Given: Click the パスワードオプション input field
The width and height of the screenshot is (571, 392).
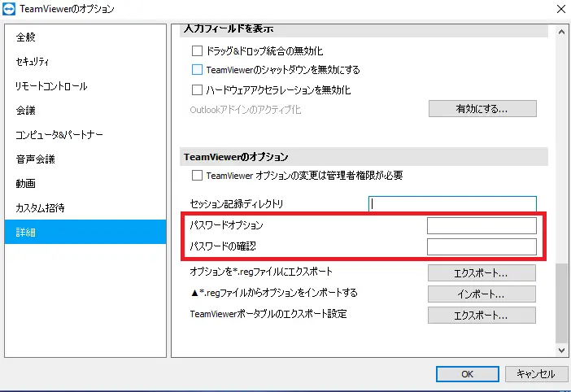Looking at the screenshot, I should (482, 225).
